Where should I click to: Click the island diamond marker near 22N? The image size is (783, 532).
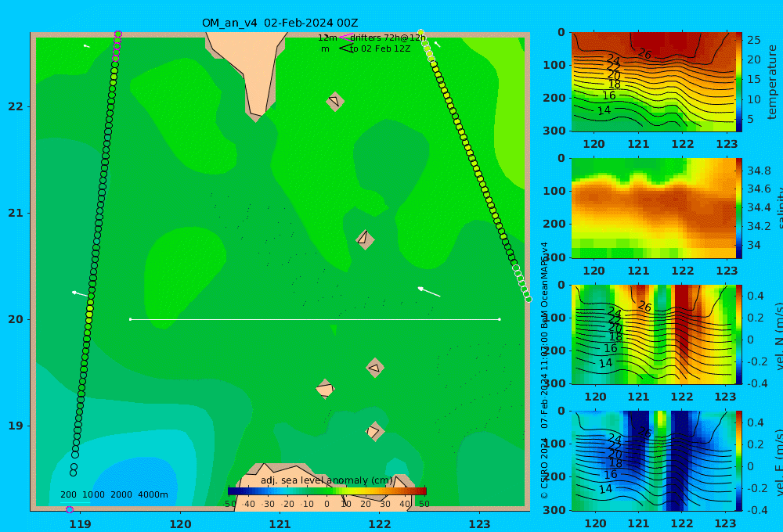[335, 101]
